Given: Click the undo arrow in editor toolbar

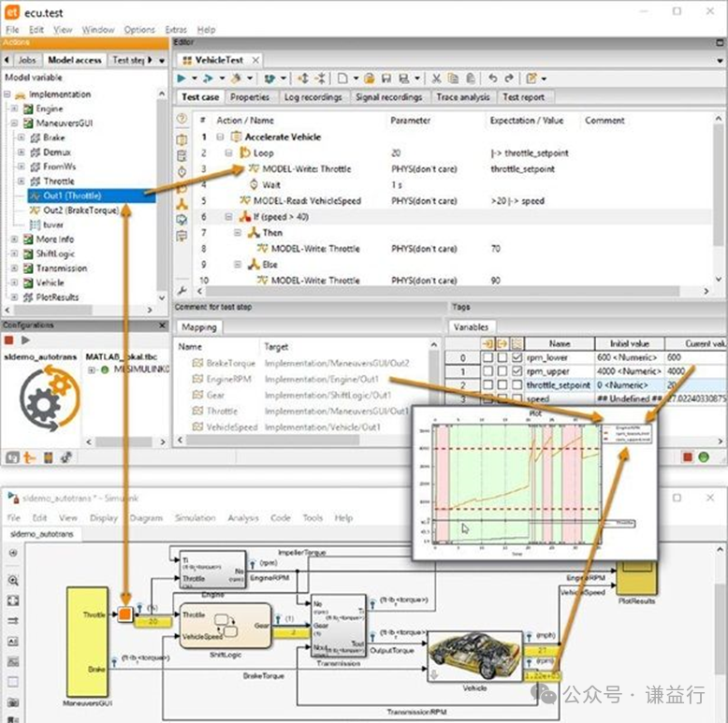Looking at the screenshot, I should [x=492, y=79].
